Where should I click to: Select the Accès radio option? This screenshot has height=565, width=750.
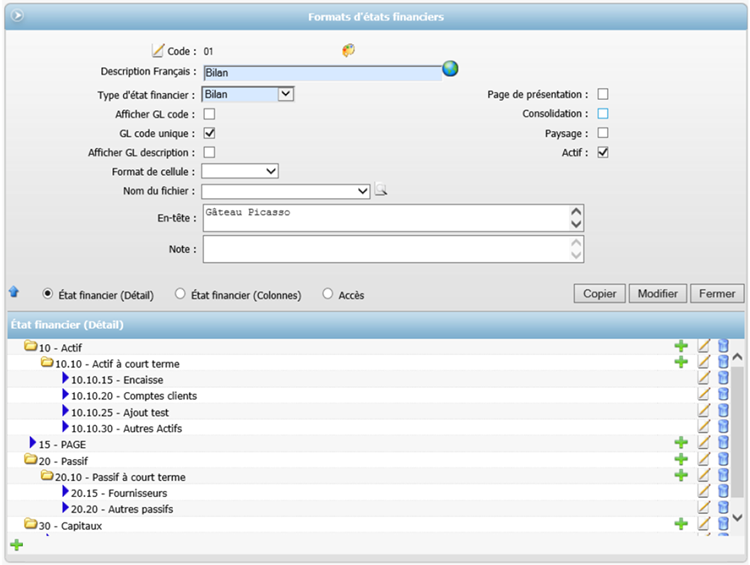point(328,295)
